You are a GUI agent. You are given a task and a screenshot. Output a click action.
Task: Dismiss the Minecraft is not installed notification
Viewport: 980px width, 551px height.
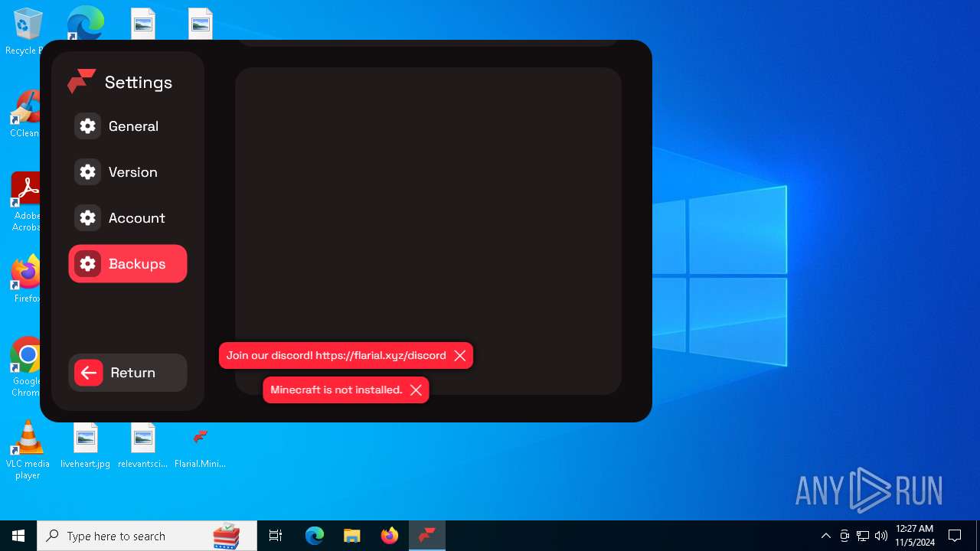click(x=416, y=390)
